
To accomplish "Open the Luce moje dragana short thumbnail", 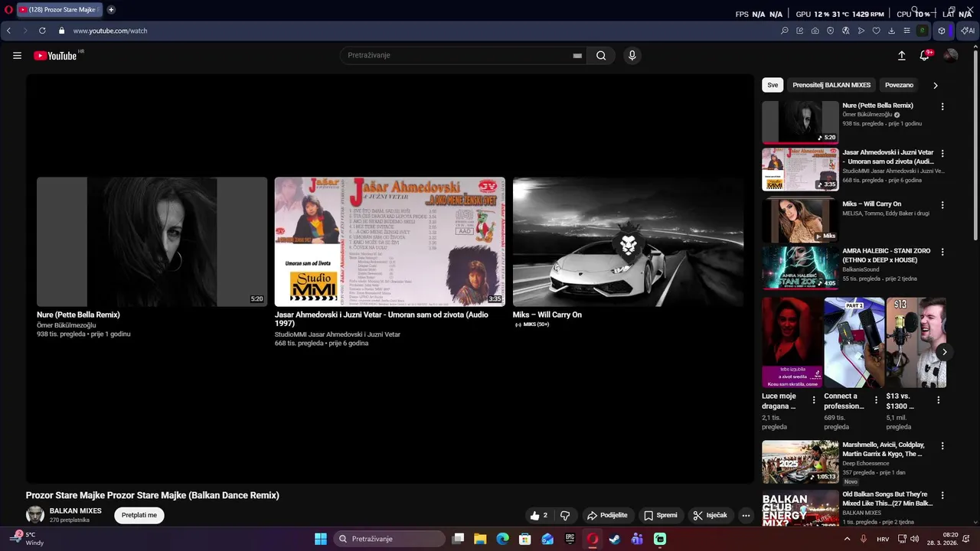I will (792, 343).
